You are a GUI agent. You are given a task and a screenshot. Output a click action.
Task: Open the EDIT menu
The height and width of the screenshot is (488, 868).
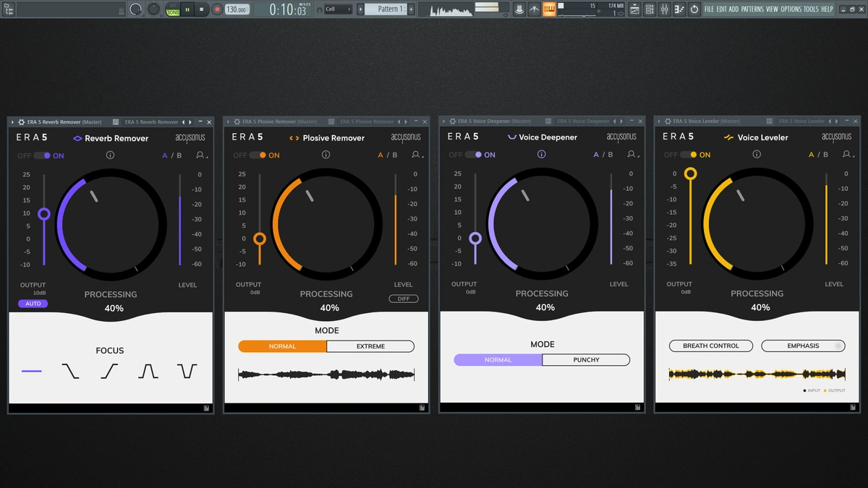coord(722,9)
